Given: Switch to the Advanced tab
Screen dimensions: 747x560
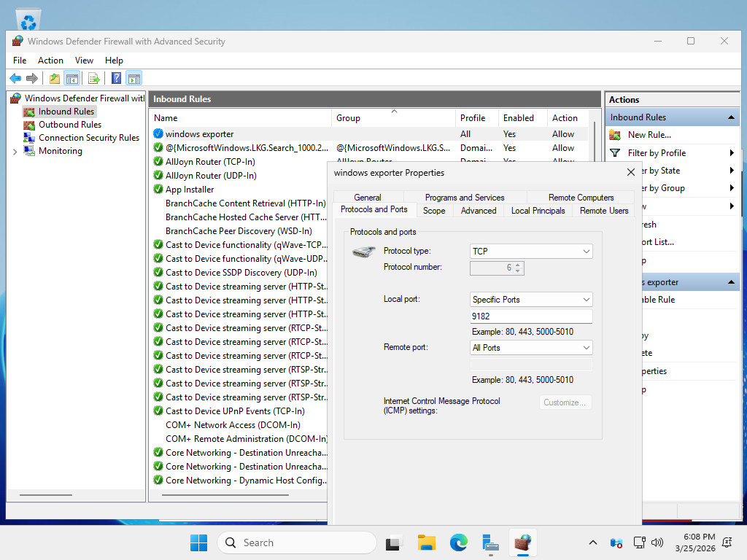Looking at the screenshot, I should pyautogui.click(x=479, y=211).
